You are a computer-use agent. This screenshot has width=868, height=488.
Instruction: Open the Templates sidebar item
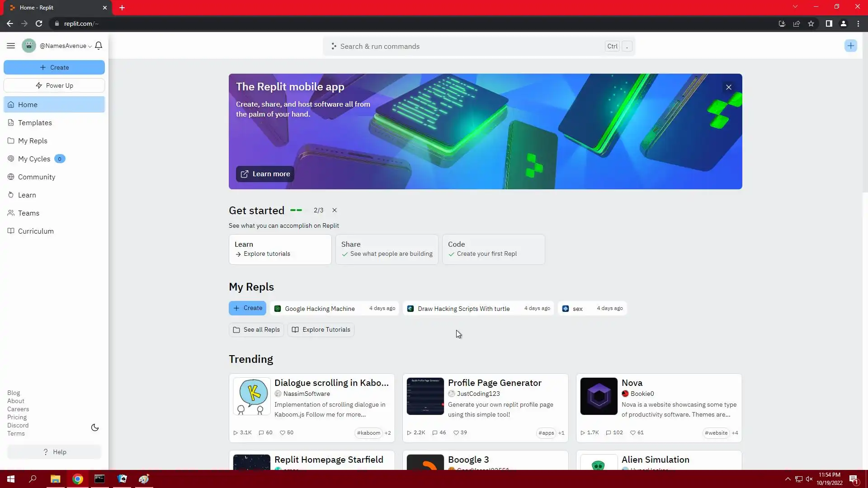35,122
